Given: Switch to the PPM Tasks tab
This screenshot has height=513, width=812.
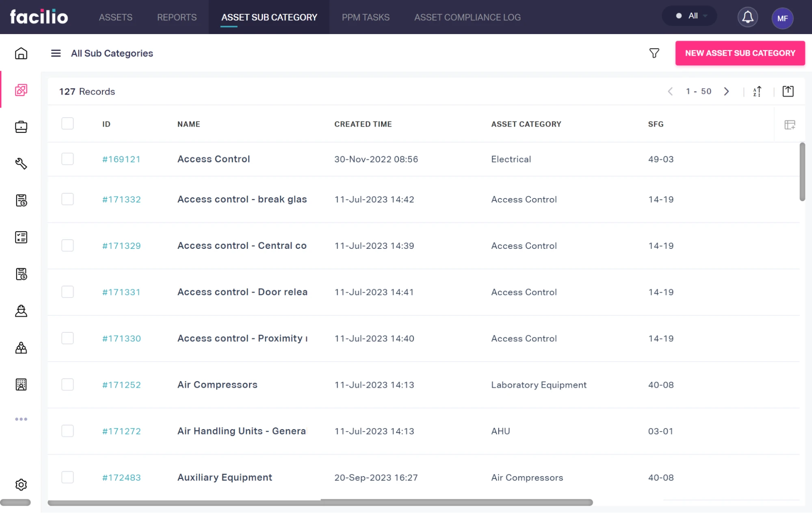Looking at the screenshot, I should click(365, 17).
